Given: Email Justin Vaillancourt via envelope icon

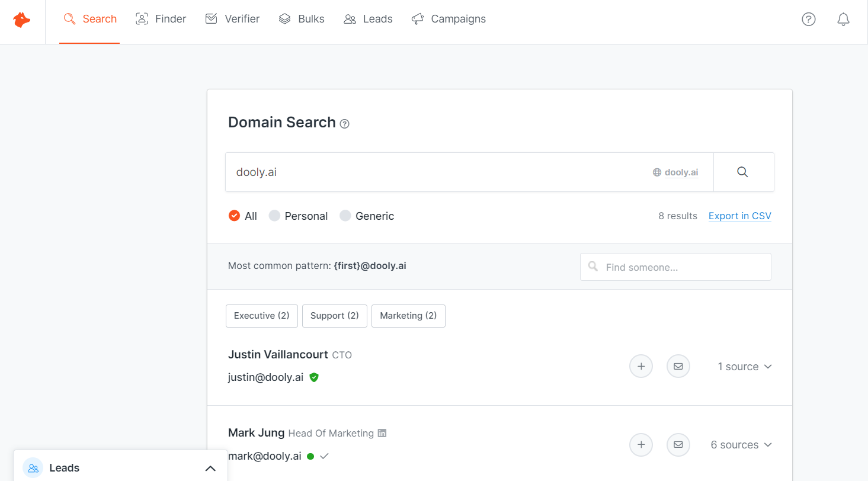Looking at the screenshot, I should [x=678, y=366].
